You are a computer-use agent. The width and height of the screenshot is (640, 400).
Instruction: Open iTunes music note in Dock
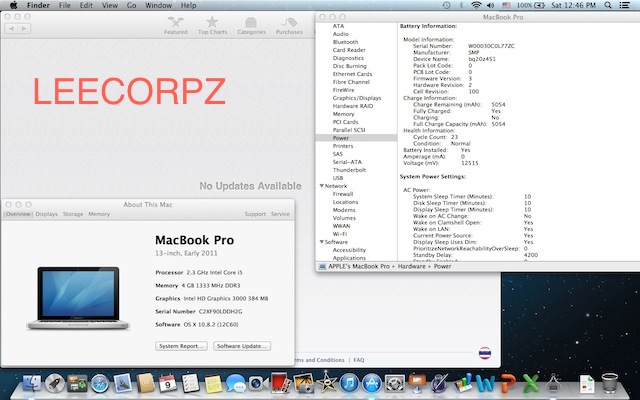(x=349, y=384)
